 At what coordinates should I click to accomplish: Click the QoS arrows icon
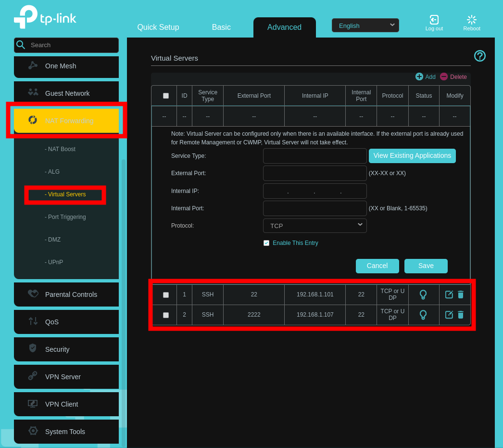tap(33, 321)
